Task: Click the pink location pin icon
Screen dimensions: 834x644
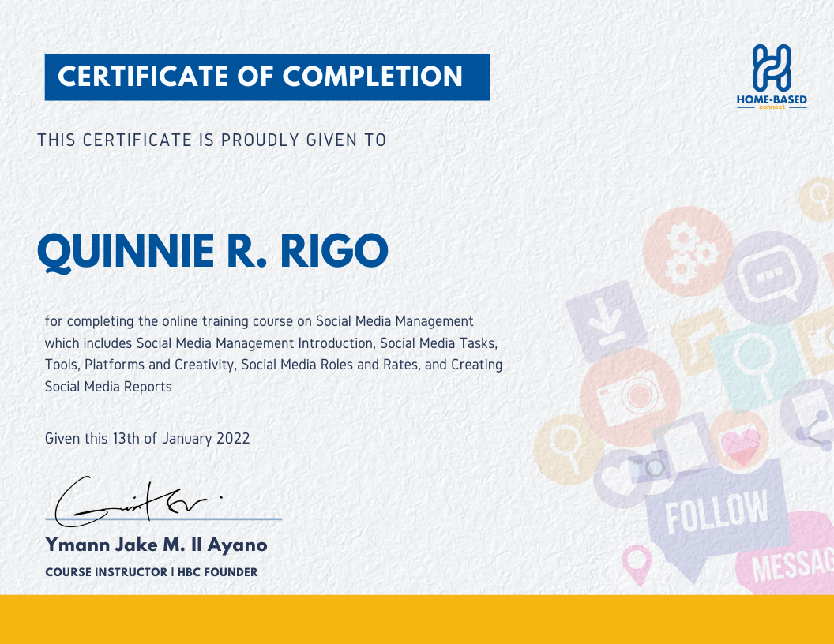Action: tap(637, 565)
